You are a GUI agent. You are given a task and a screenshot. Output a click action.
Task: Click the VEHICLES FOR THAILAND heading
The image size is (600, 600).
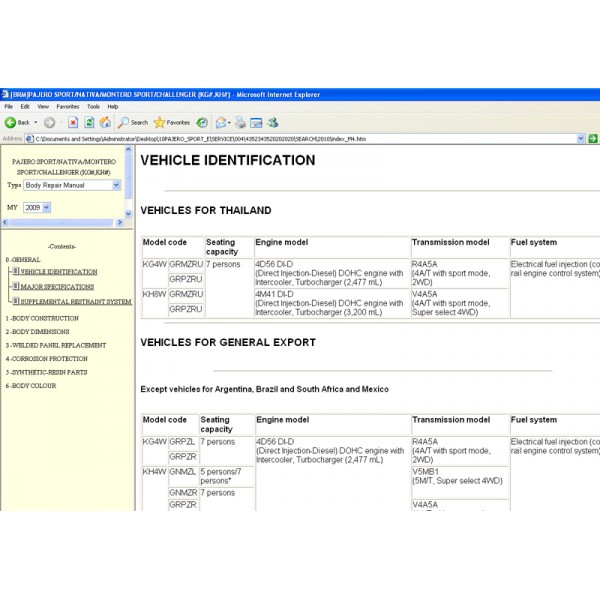tap(206, 210)
